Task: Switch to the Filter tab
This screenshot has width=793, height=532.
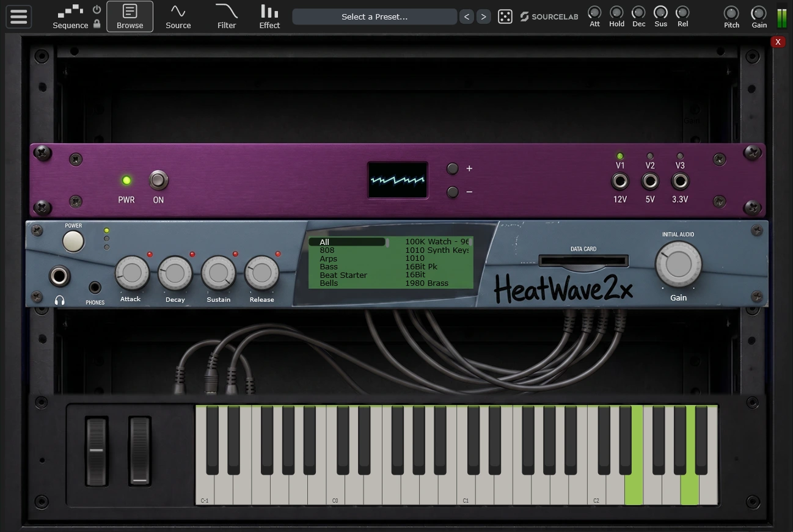Action: click(x=227, y=16)
